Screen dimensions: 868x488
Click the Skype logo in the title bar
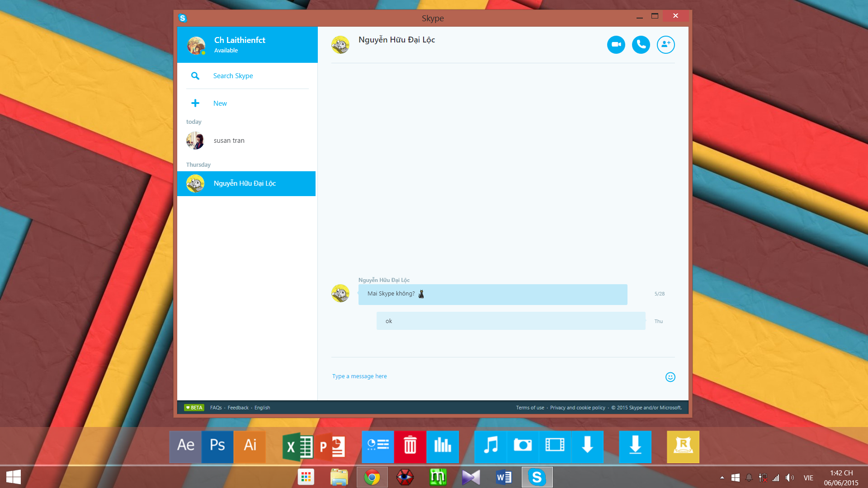click(183, 18)
